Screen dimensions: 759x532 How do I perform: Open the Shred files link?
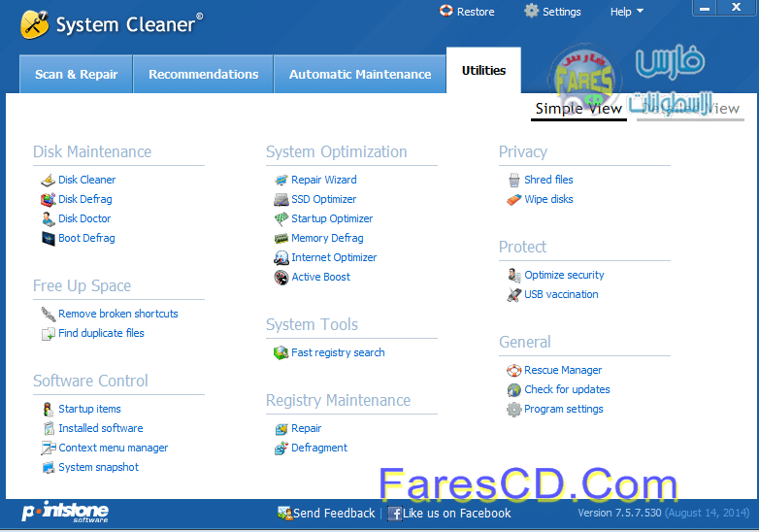pos(548,180)
